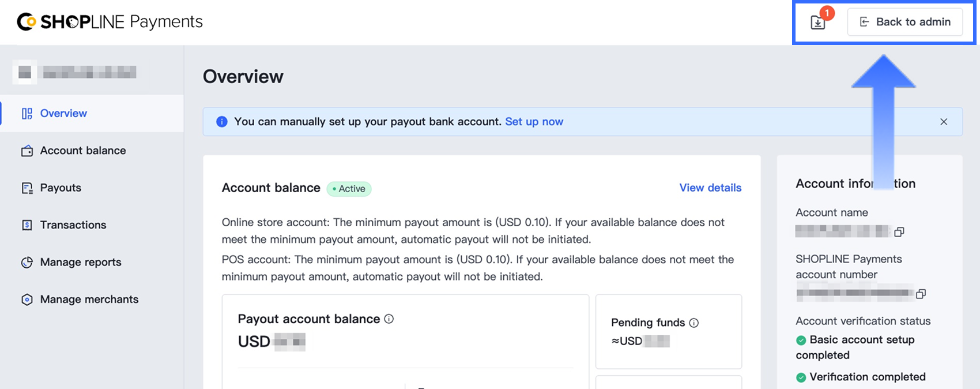Screen dimensions: 980x389
Task: Click the Manage merchants hexagon icon
Action: click(27, 300)
